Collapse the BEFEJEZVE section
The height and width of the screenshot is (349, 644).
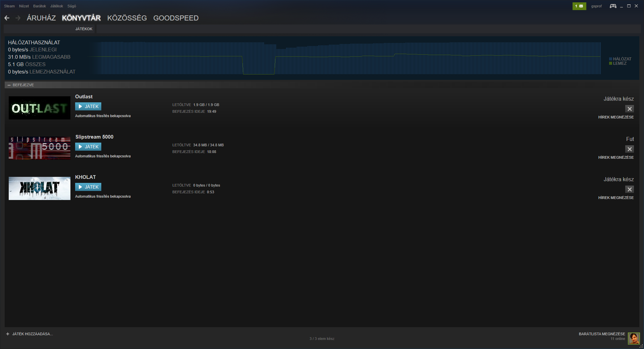point(9,85)
